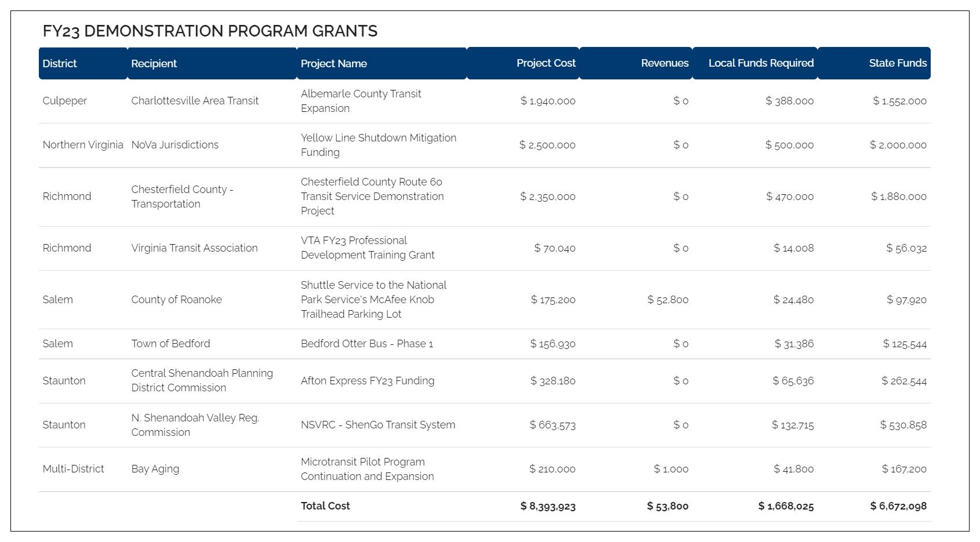Select the $ 52,800 revenues value
Viewport: 980px width, 542px height.
click(x=668, y=300)
